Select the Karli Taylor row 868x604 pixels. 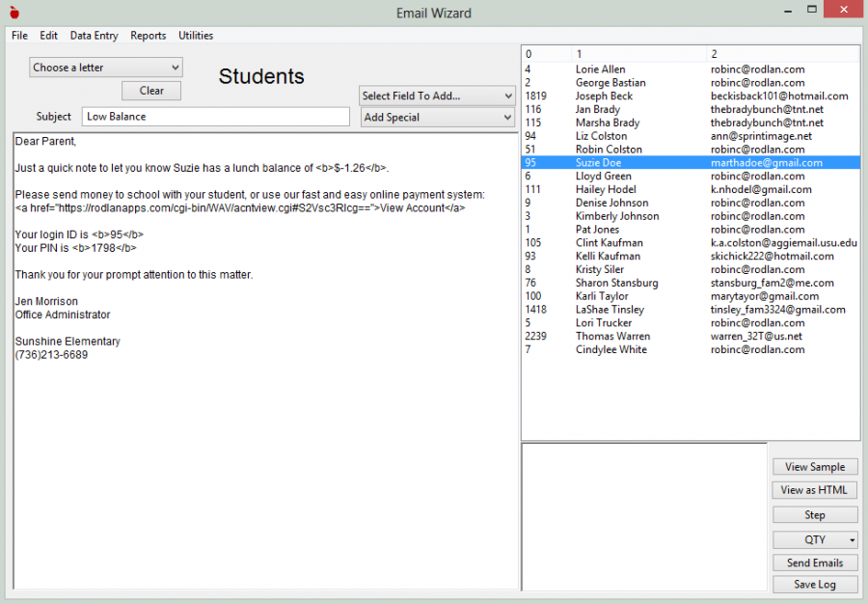(691, 296)
